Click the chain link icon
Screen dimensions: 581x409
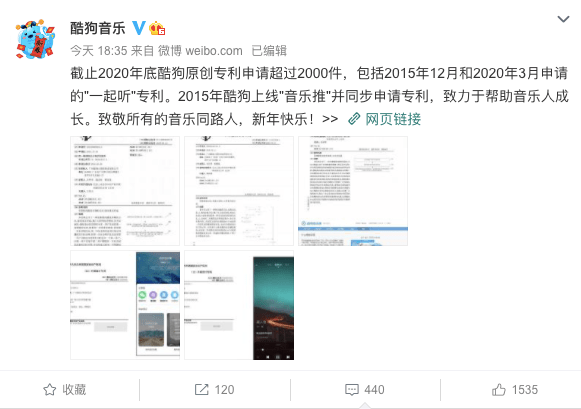click(x=354, y=119)
